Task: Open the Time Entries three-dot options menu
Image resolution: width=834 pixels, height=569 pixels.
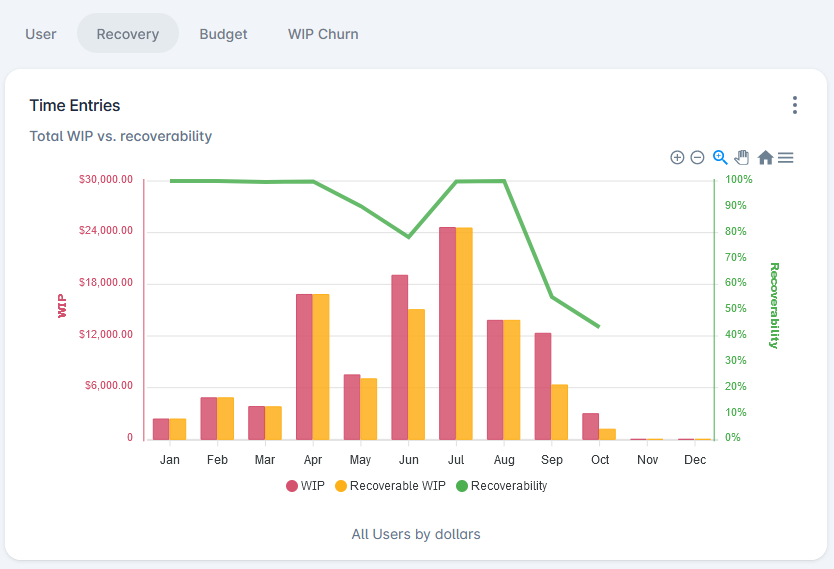Action: click(795, 105)
